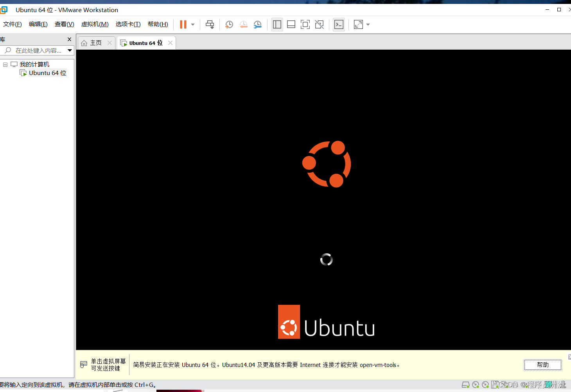Open the Snapshot Manager
Screen dimensions: 571x392
pyautogui.click(x=257, y=24)
